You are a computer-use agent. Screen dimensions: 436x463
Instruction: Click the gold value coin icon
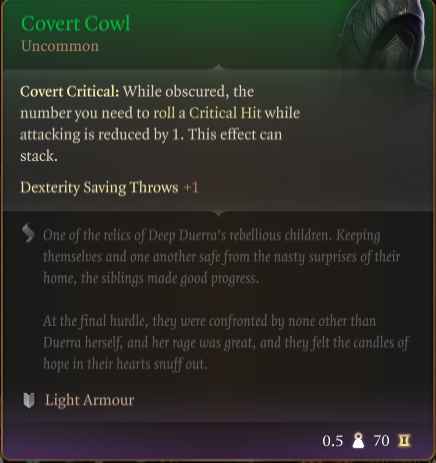coord(404,441)
